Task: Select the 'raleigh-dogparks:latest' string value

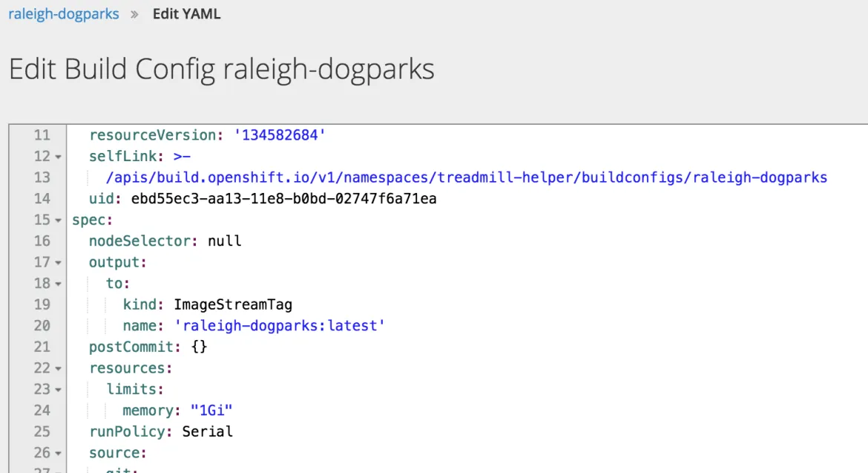Action: coord(280,325)
